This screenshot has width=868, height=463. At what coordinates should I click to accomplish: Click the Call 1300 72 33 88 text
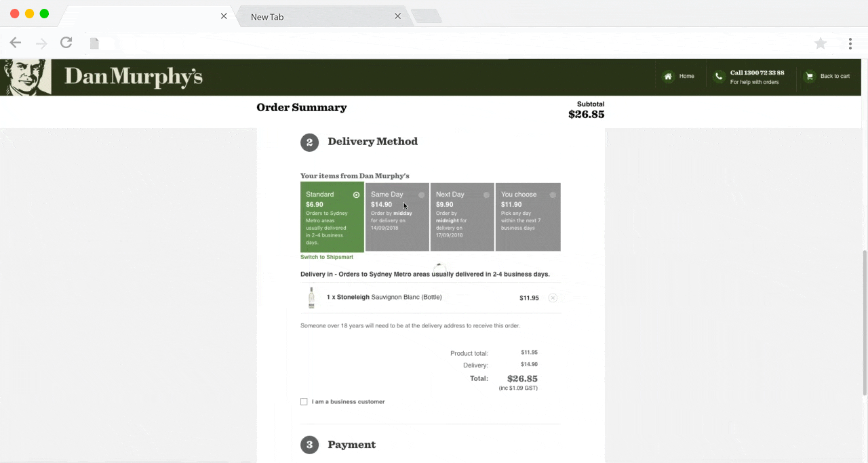pyautogui.click(x=757, y=73)
